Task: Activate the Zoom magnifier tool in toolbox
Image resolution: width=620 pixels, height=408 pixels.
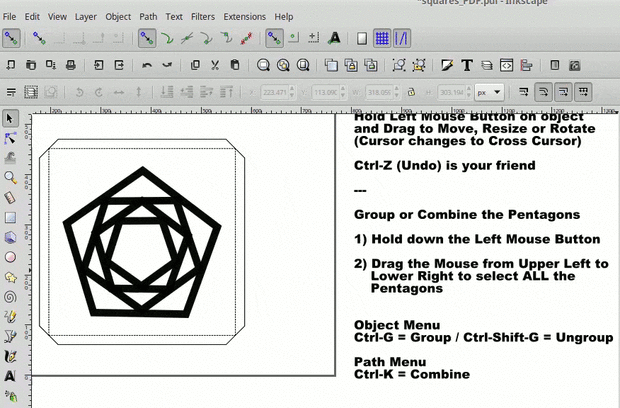Action: pos(10,178)
